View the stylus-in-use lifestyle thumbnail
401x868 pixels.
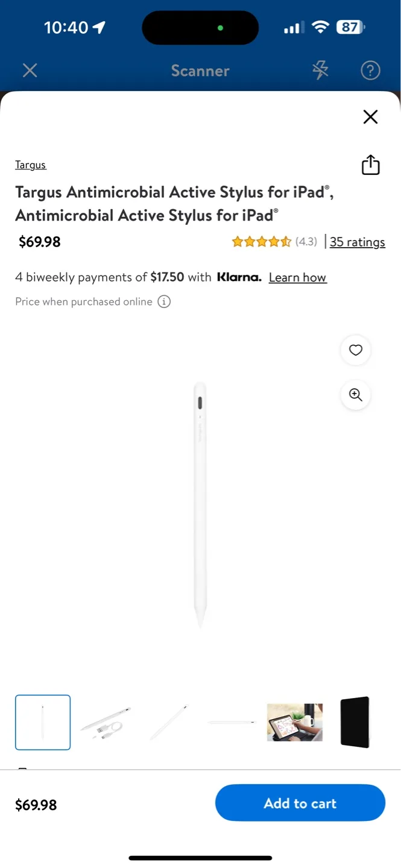click(294, 722)
